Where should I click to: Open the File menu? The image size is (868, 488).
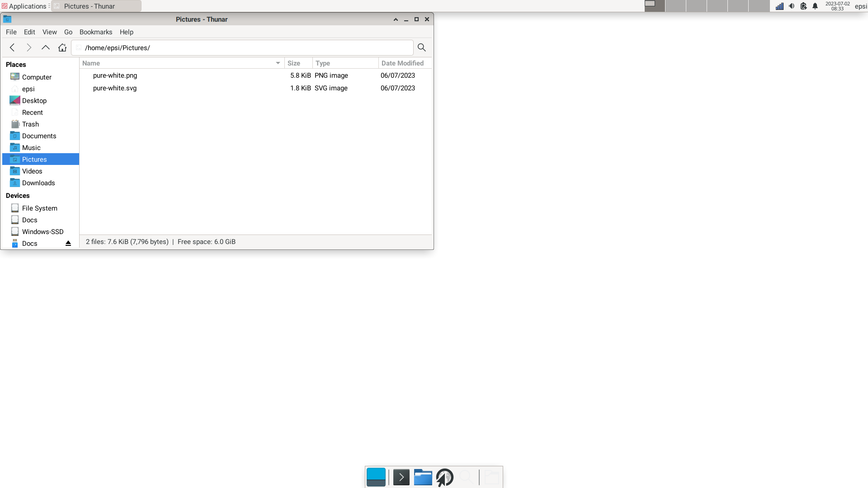pos(11,32)
